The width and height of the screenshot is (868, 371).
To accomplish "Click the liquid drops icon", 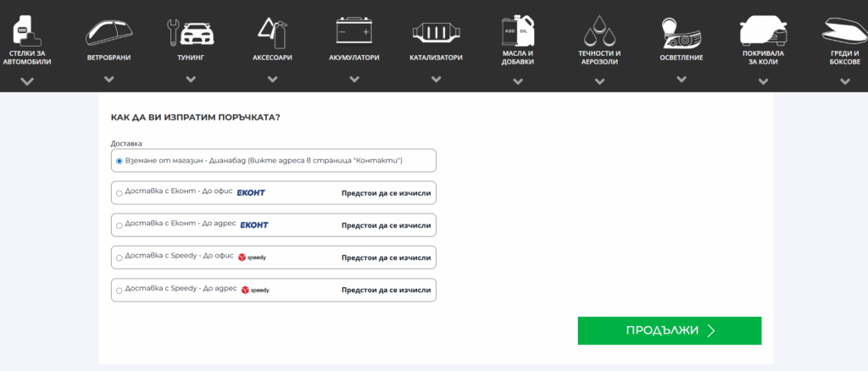I will pyautogui.click(x=599, y=30).
